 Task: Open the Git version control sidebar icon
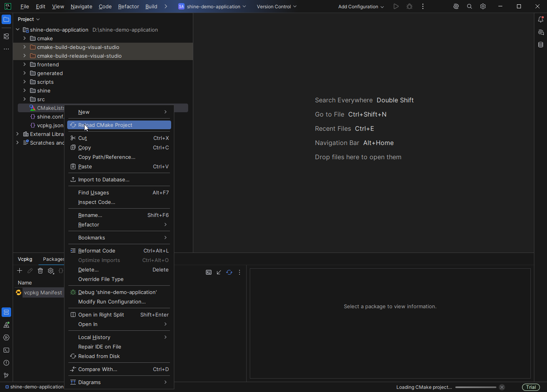(x=6, y=375)
